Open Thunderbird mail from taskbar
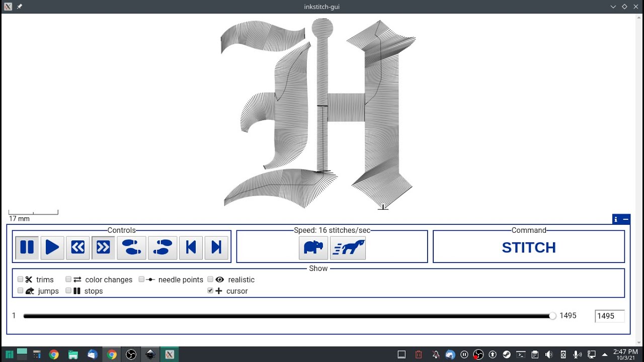The height and width of the screenshot is (362, 644). click(x=93, y=354)
